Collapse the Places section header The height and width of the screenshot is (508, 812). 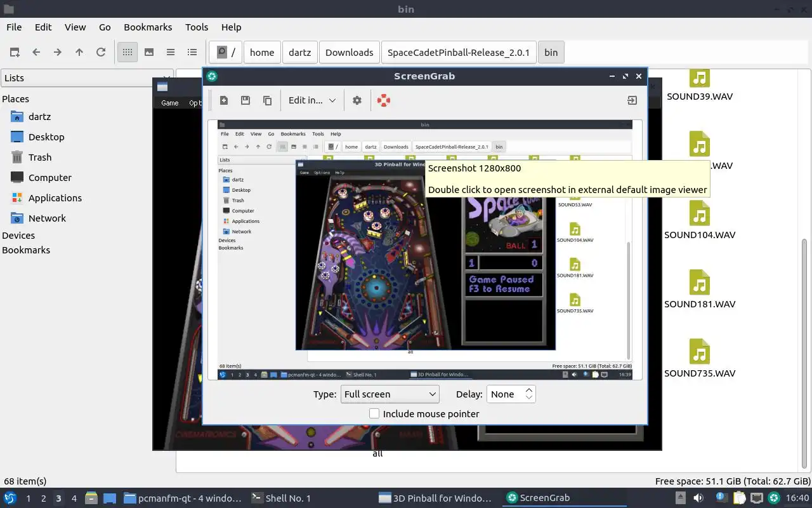15,99
